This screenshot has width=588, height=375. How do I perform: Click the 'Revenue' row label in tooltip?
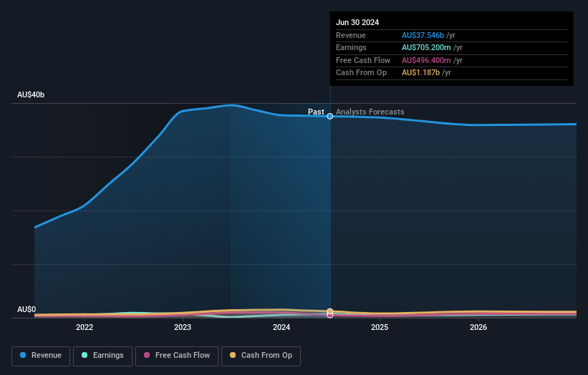351,35
